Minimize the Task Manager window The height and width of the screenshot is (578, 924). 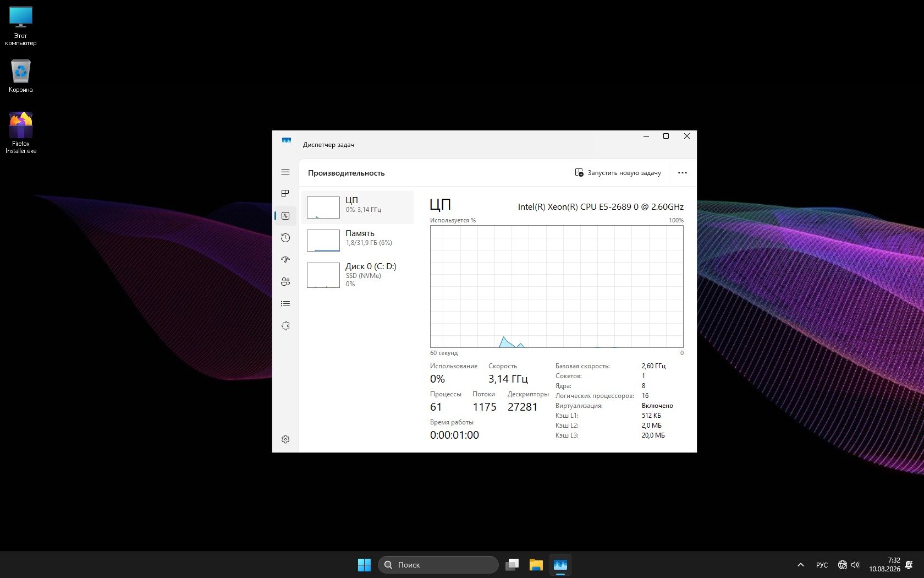(x=646, y=136)
